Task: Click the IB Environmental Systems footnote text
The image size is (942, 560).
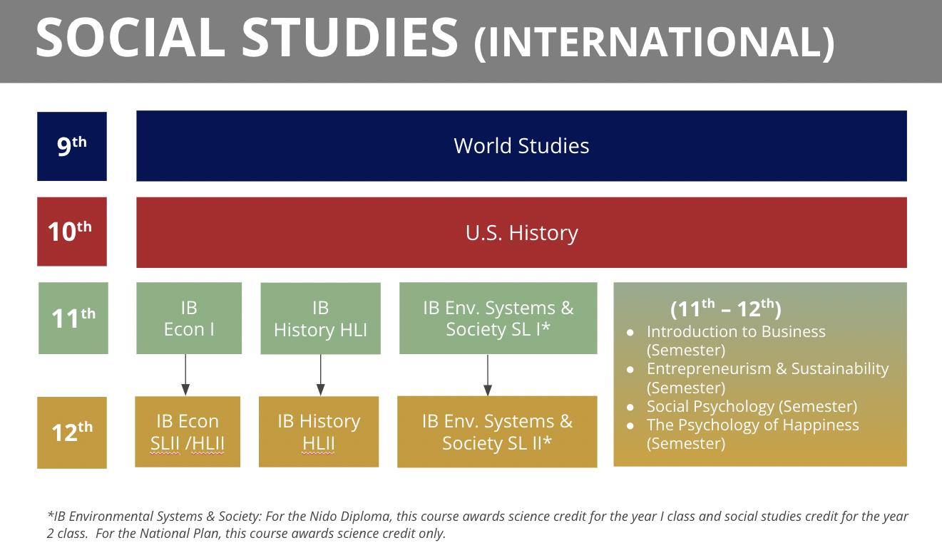Action: [478, 524]
